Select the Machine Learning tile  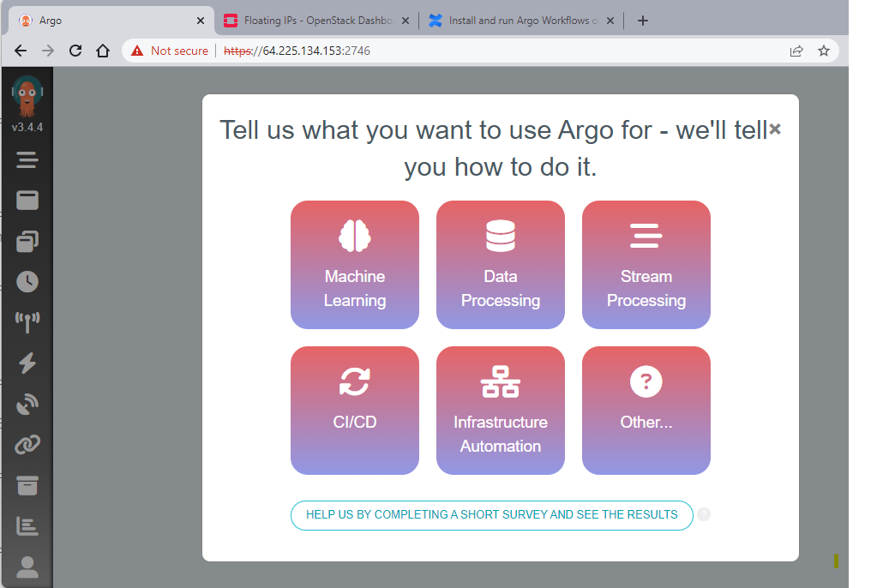355,265
